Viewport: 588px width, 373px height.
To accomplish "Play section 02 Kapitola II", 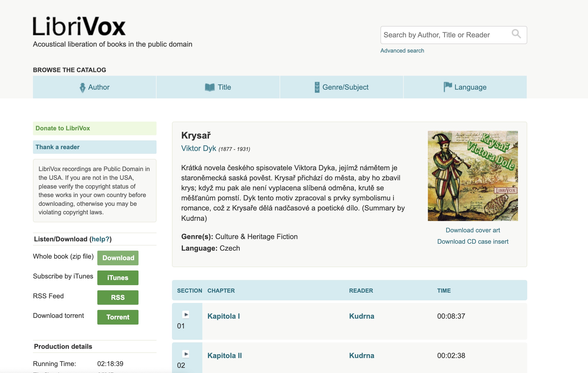I will click(x=186, y=354).
